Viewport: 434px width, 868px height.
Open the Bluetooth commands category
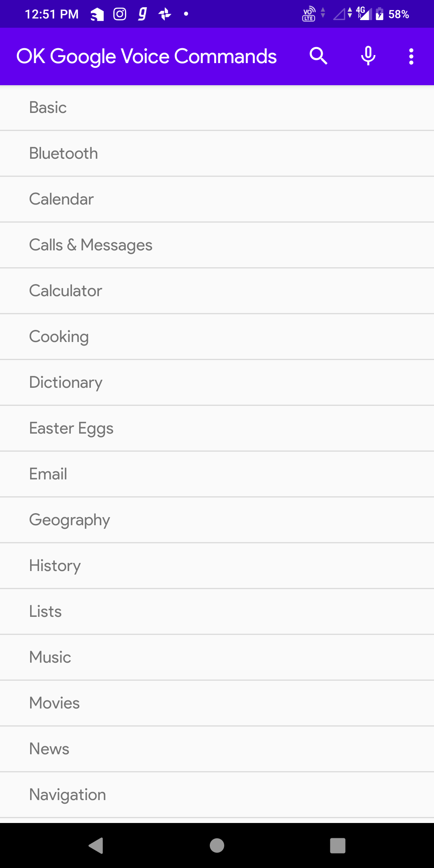pyautogui.click(x=217, y=154)
